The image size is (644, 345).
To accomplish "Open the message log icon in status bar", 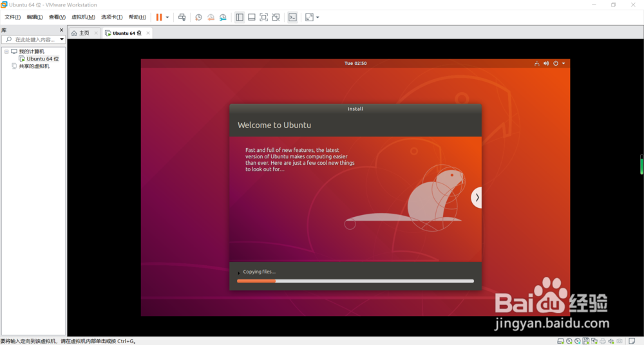I will click(x=632, y=341).
